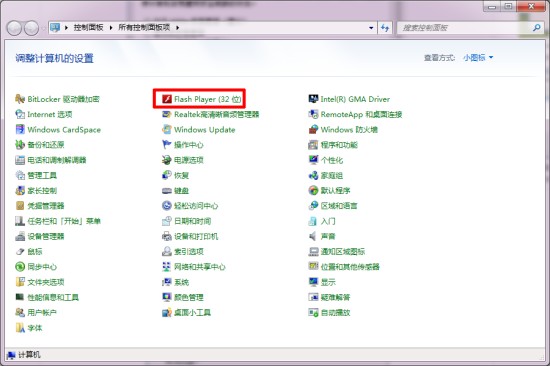The image size is (550, 366).
Task: Open the 位置和其他传感器 link
Action: tap(350, 267)
